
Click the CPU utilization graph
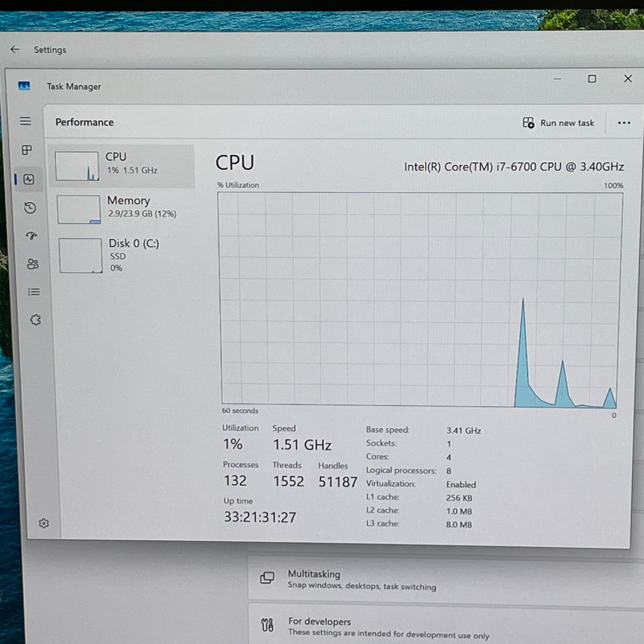pyautogui.click(x=420, y=300)
